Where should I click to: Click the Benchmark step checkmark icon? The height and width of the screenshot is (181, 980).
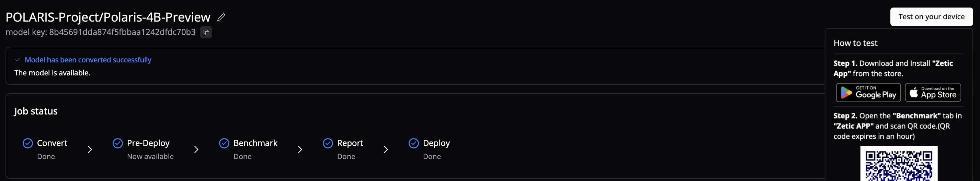tap(225, 143)
